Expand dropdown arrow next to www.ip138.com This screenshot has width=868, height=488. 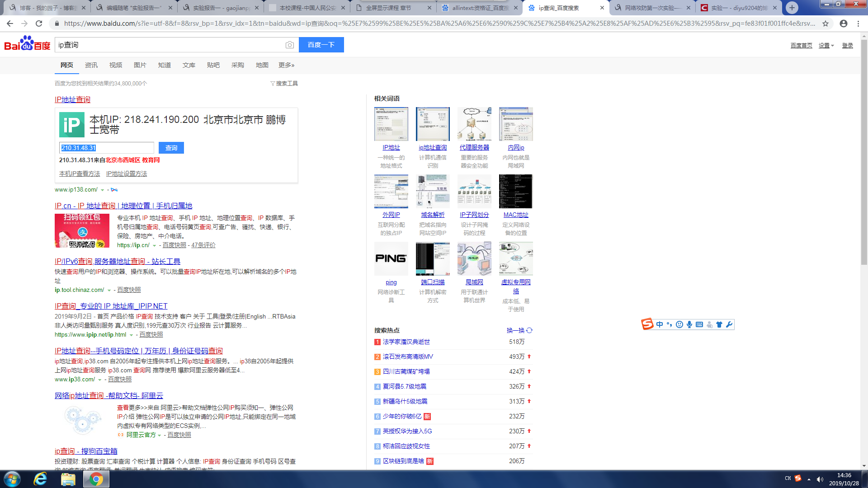point(103,190)
